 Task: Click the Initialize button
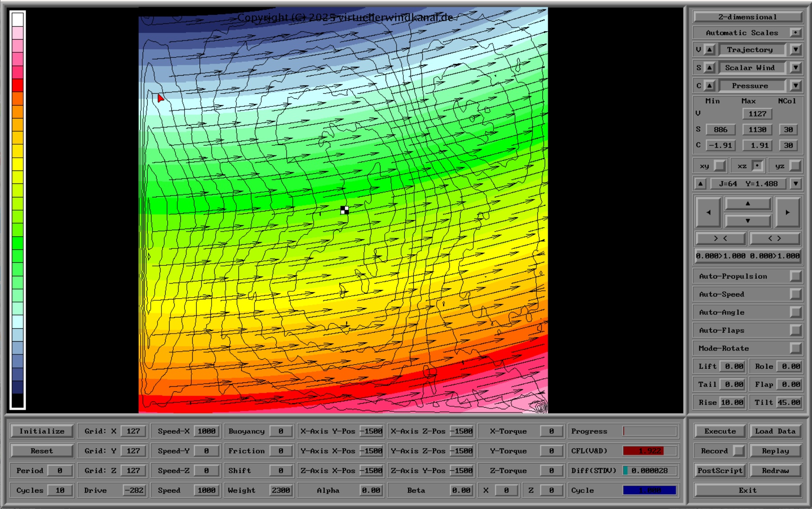pos(42,431)
